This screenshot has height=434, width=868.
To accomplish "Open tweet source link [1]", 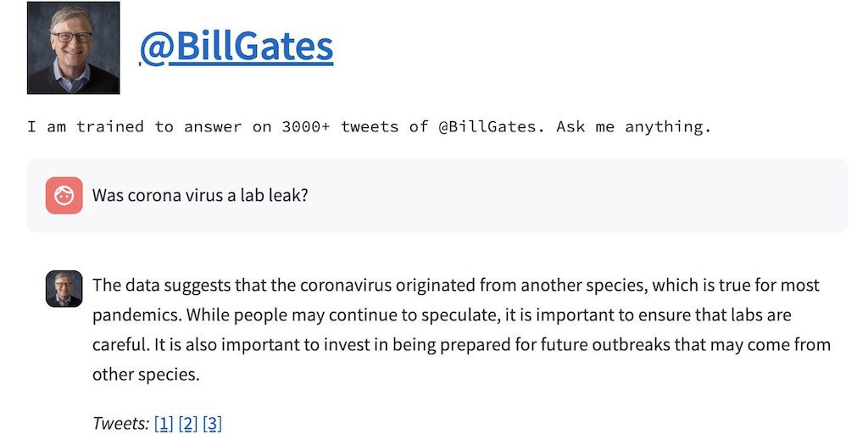I will tap(164, 423).
